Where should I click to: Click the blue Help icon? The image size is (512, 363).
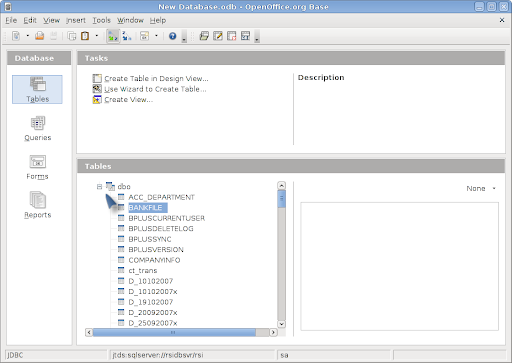point(172,36)
